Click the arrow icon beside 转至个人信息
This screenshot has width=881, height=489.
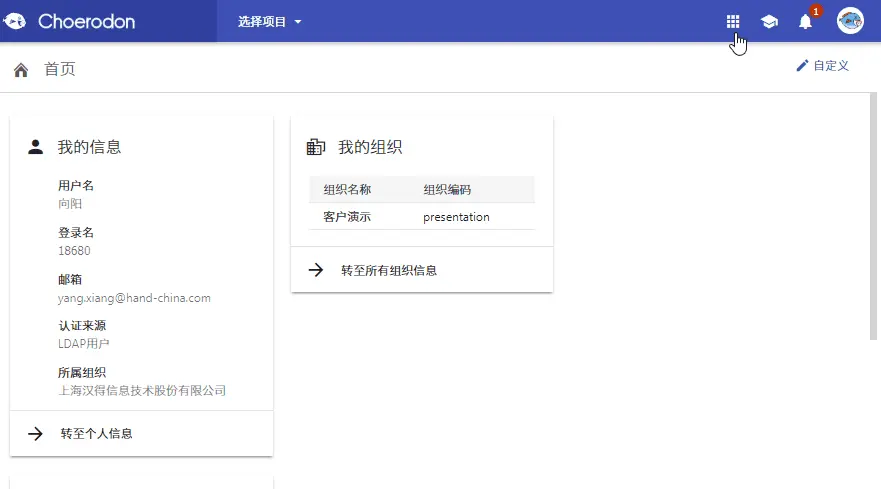pyautogui.click(x=35, y=433)
